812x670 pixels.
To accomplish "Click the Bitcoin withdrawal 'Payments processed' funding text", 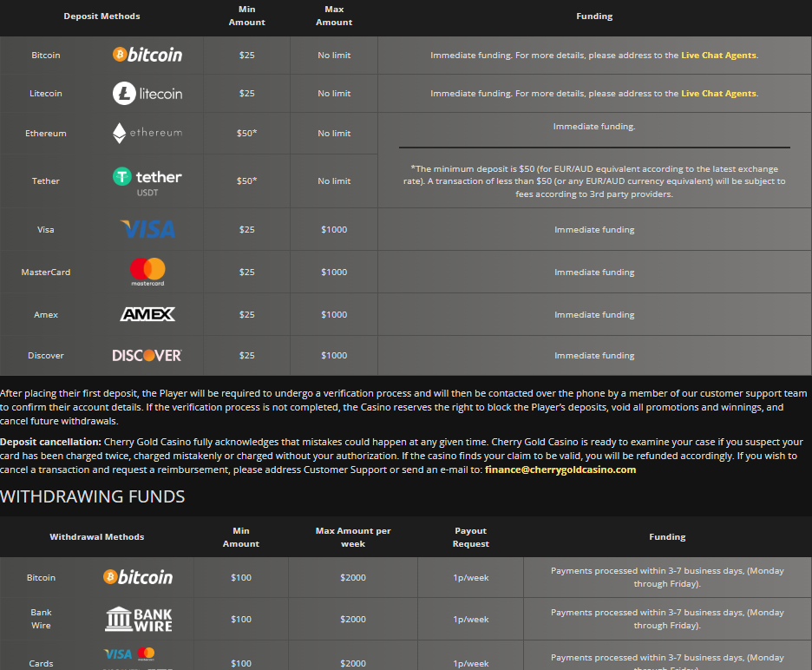I will (667, 577).
